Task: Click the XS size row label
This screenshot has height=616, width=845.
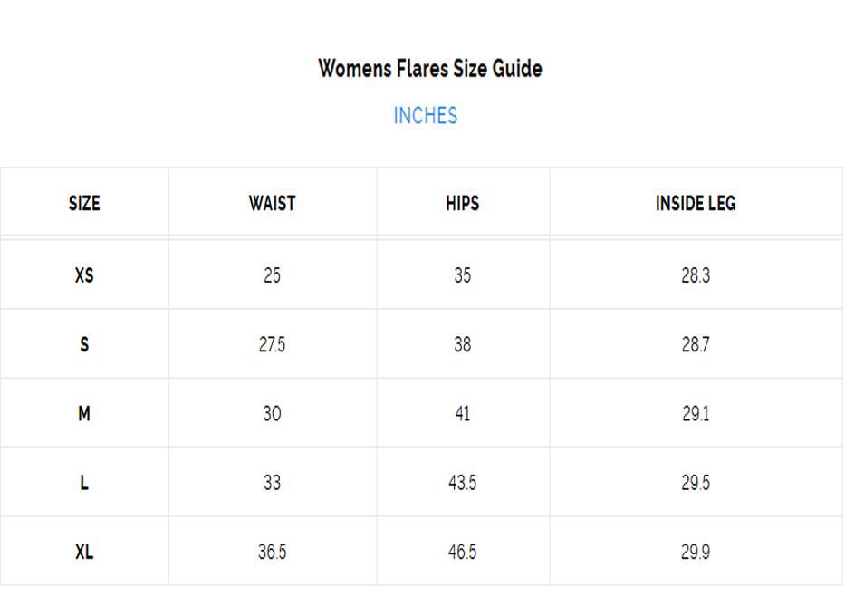Action: pos(84,275)
